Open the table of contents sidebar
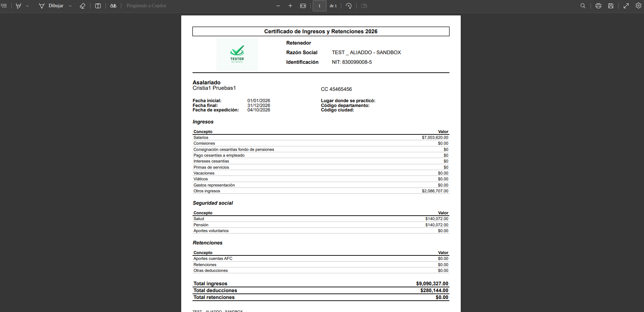 [x=4, y=6]
